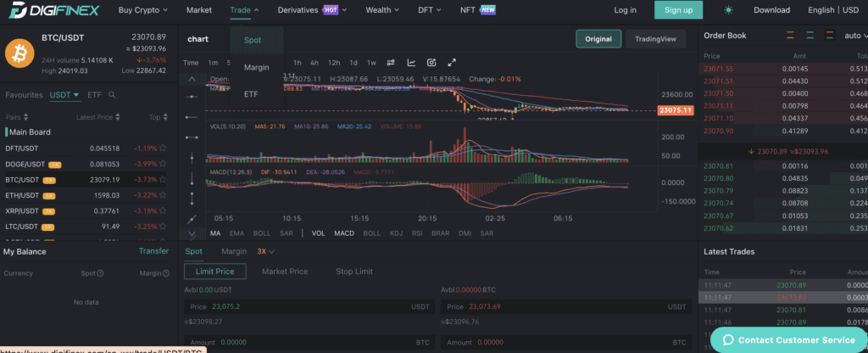Select ETF in the Trade menu
This screenshot has height=353, width=868.
251,94
